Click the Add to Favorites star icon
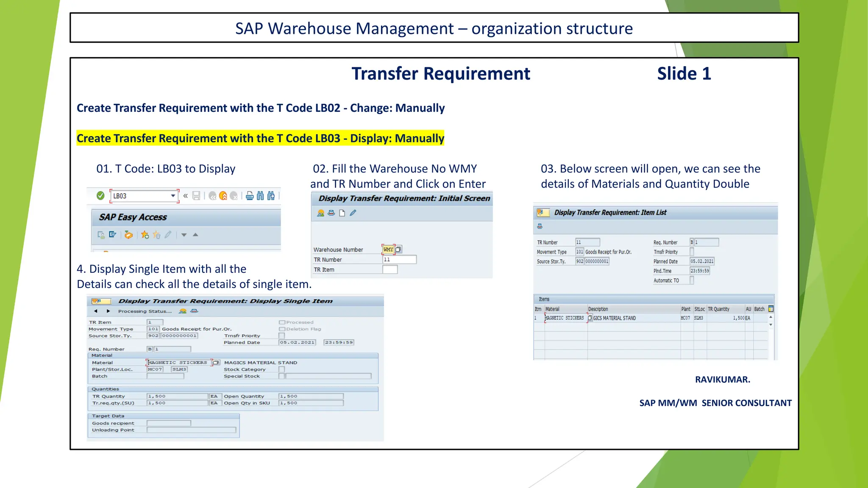Image resolution: width=868 pixels, height=488 pixels. (x=145, y=235)
